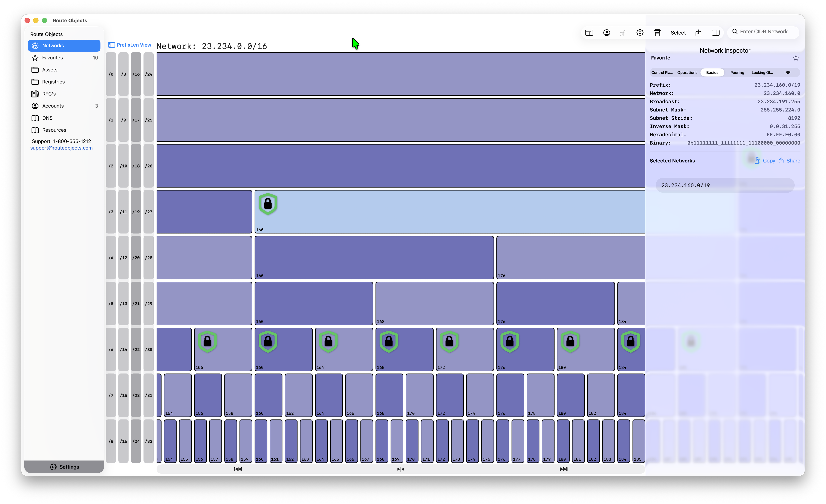Open RFC's in the sidebar

pos(64,94)
